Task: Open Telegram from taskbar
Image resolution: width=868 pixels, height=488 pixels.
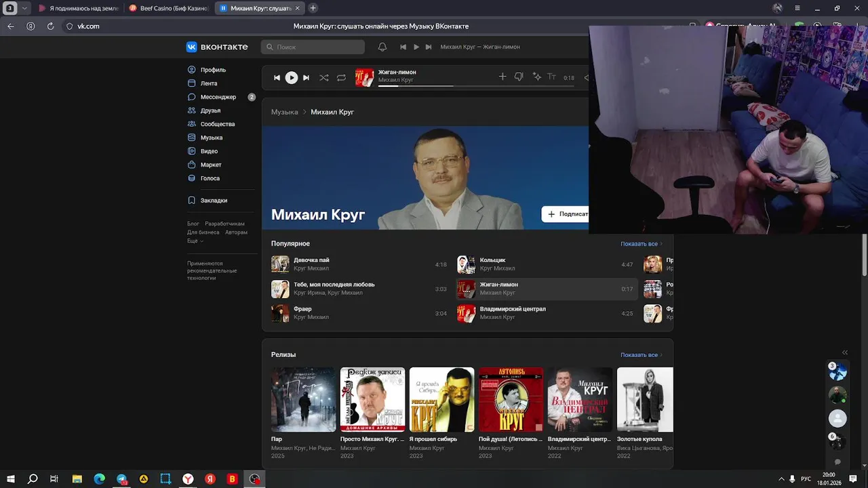Action: coord(121,479)
